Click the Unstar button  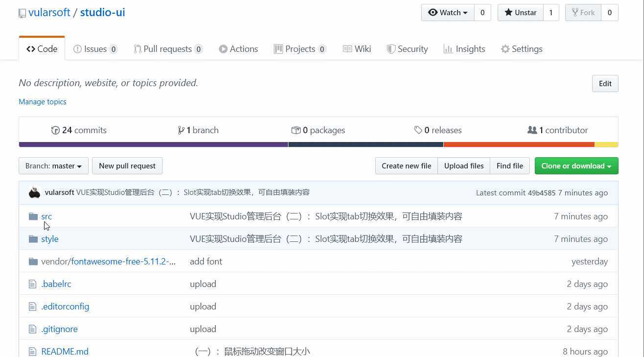(520, 13)
